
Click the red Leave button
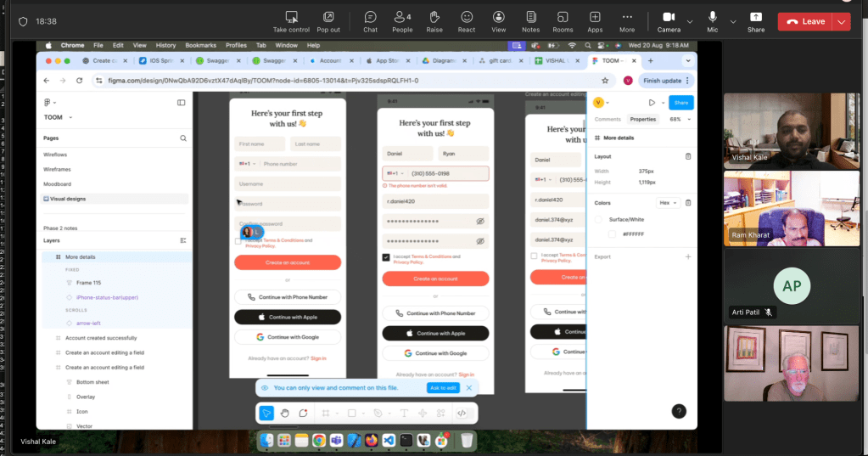pyautogui.click(x=806, y=22)
